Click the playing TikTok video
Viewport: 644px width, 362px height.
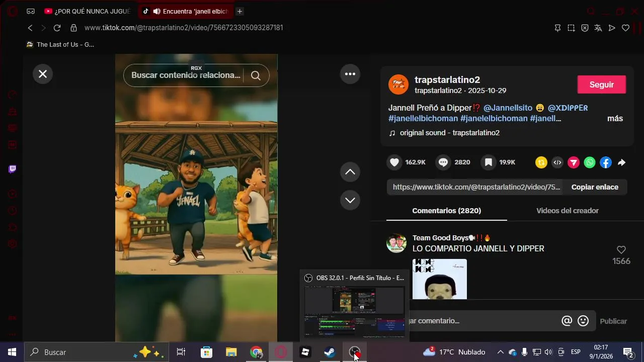click(x=196, y=198)
